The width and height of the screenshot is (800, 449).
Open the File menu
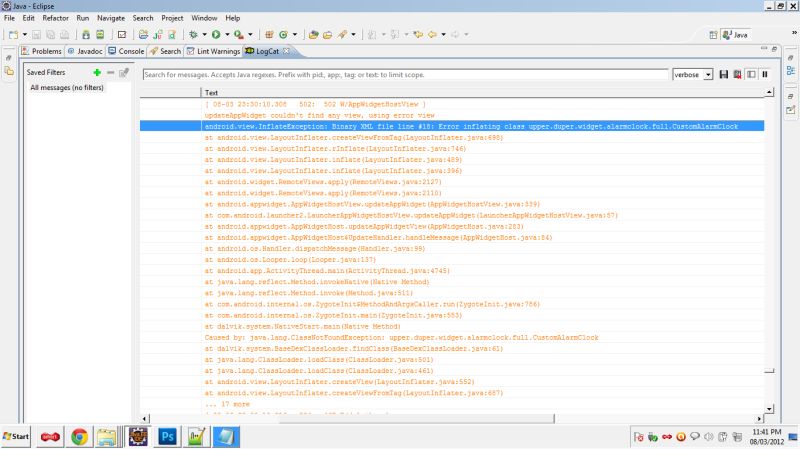click(9, 18)
